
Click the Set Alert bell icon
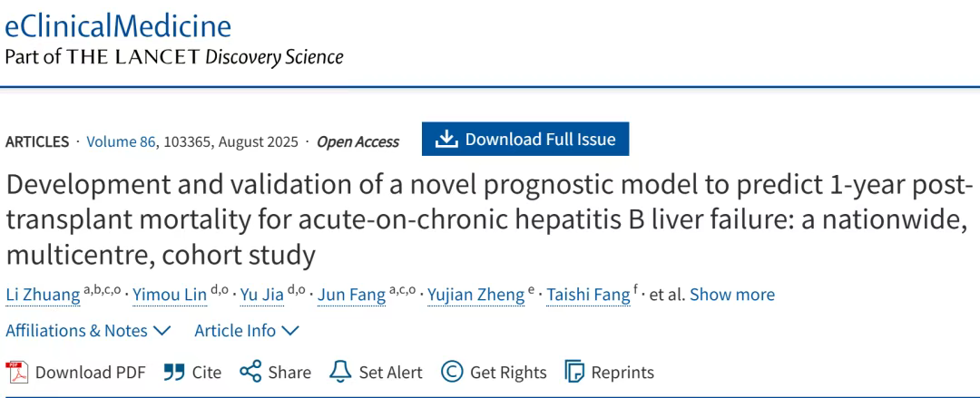click(x=340, y=372)
